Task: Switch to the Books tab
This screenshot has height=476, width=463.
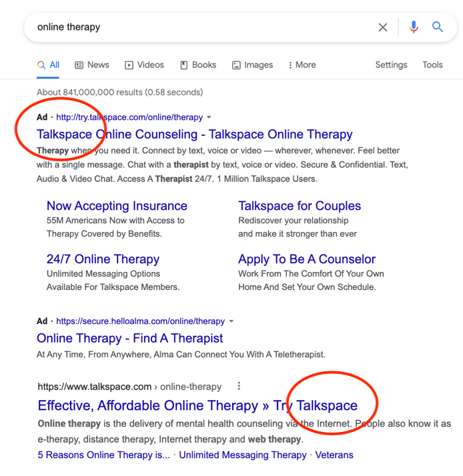Action: coord(198,65)
